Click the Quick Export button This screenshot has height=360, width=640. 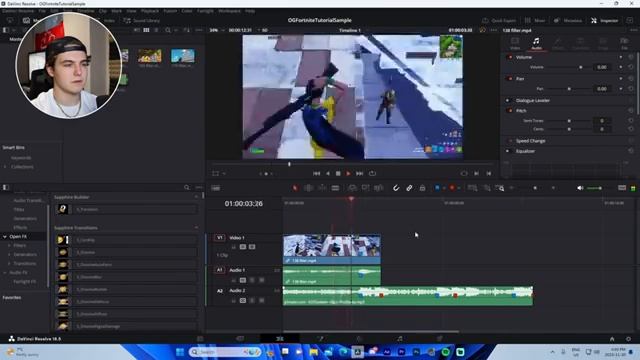click(499, 20)
